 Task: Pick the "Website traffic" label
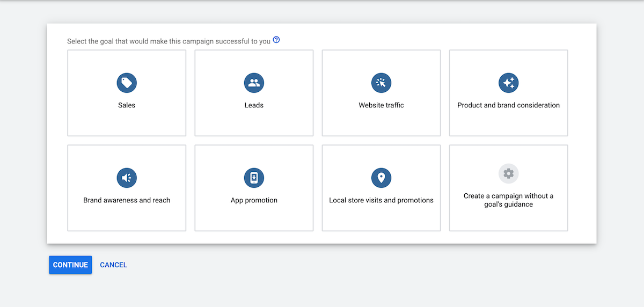pos(381,105)
